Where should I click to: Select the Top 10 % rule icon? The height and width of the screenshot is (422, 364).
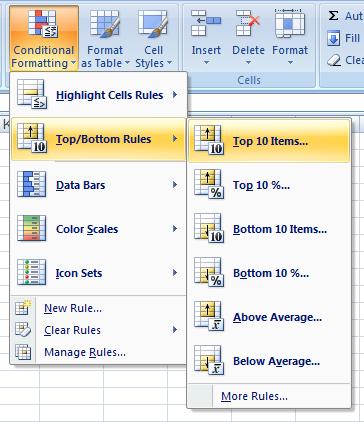pos(209,184)
